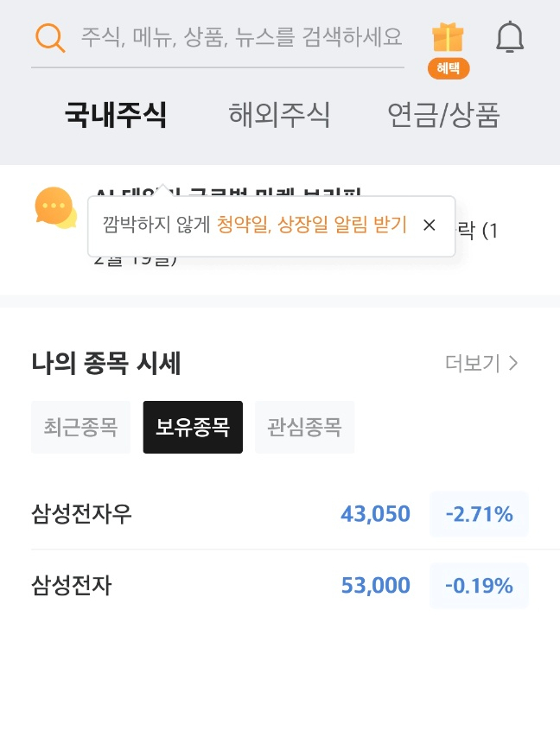Click the orange search magnifier icon

pyautogui.click(x=50, y=37)
